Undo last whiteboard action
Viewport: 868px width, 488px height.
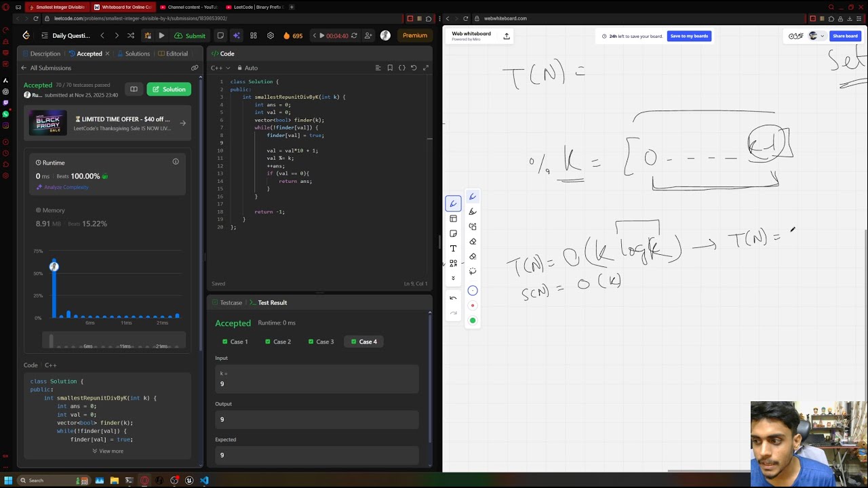coord(453,298)
